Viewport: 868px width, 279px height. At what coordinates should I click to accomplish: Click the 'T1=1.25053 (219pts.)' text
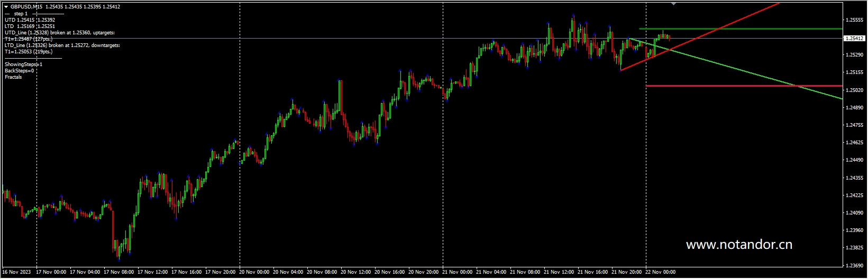click(29, 52)
